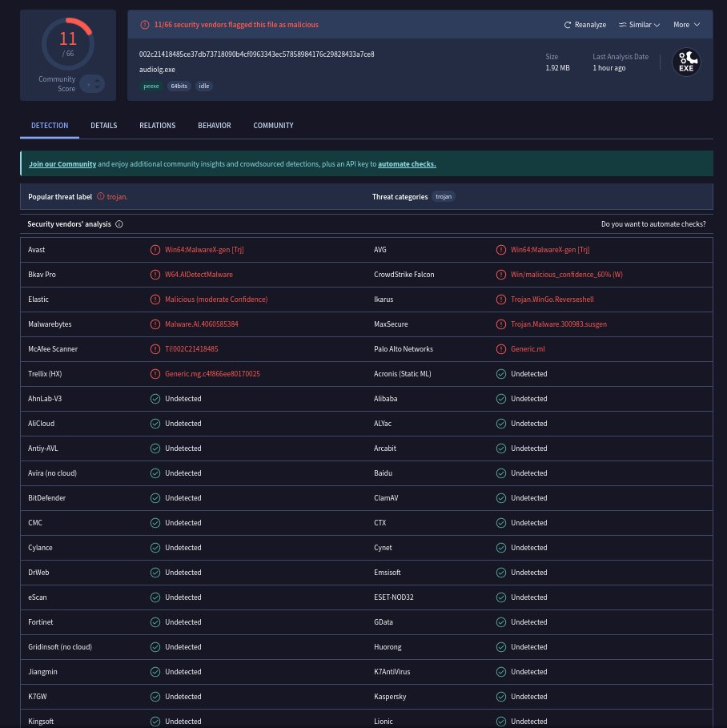Click the Malicious (moderate Confidence) result
Screen dimensions: 727x728
[x=216, y=300]
